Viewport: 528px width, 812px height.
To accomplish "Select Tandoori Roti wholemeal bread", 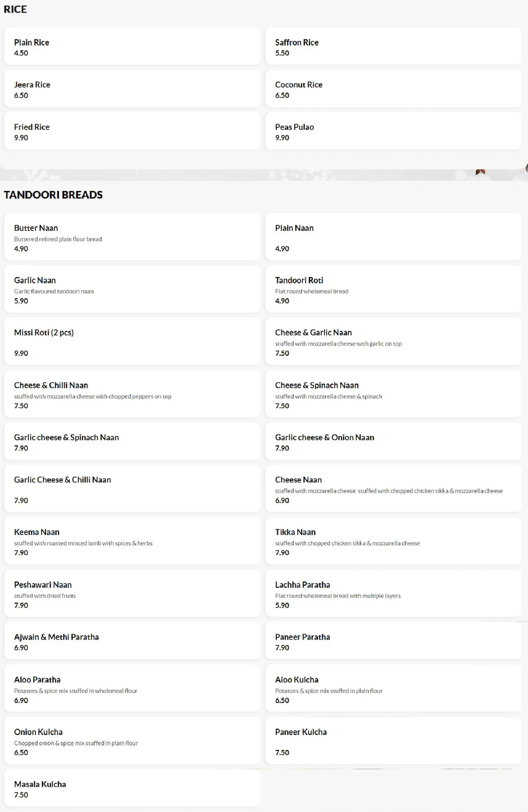I will [393, 289].
